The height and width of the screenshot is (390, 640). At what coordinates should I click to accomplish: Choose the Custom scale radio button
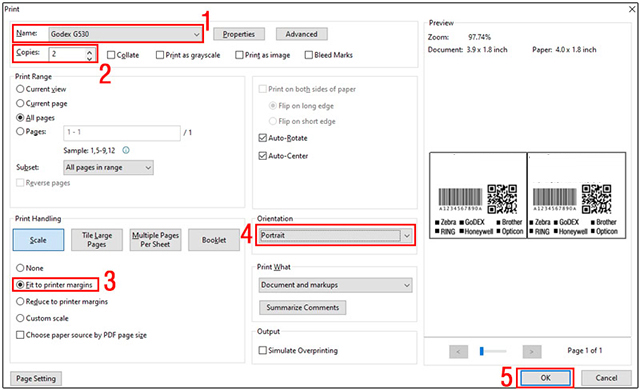pyautogui.click(x=20, y=318)
